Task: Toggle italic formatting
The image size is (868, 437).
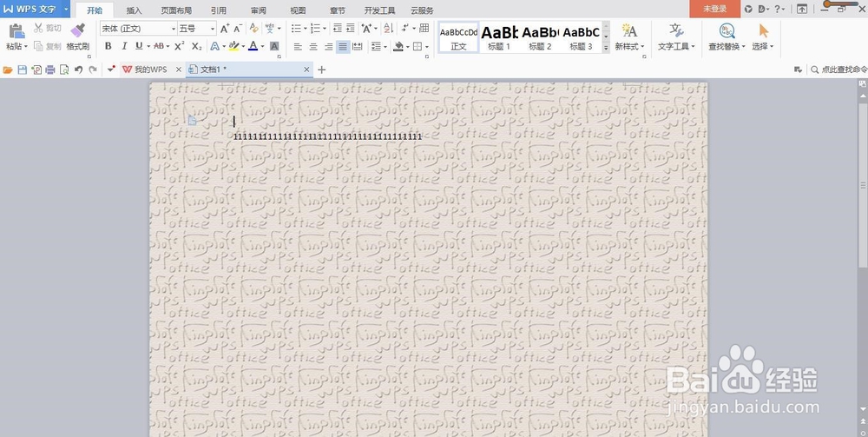Action: pyautogui.click(x=124, y=47)
